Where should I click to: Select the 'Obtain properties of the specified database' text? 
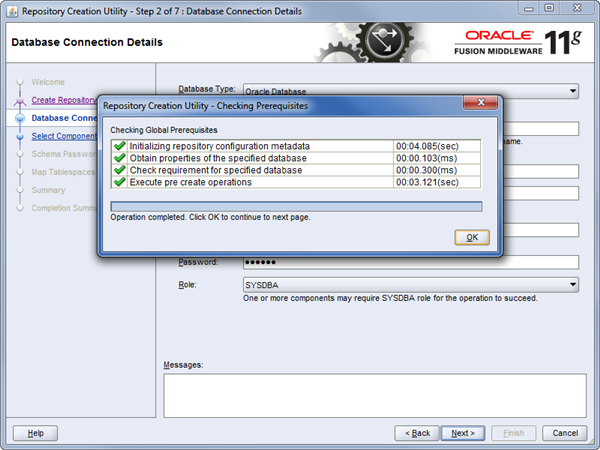[218, 158]
